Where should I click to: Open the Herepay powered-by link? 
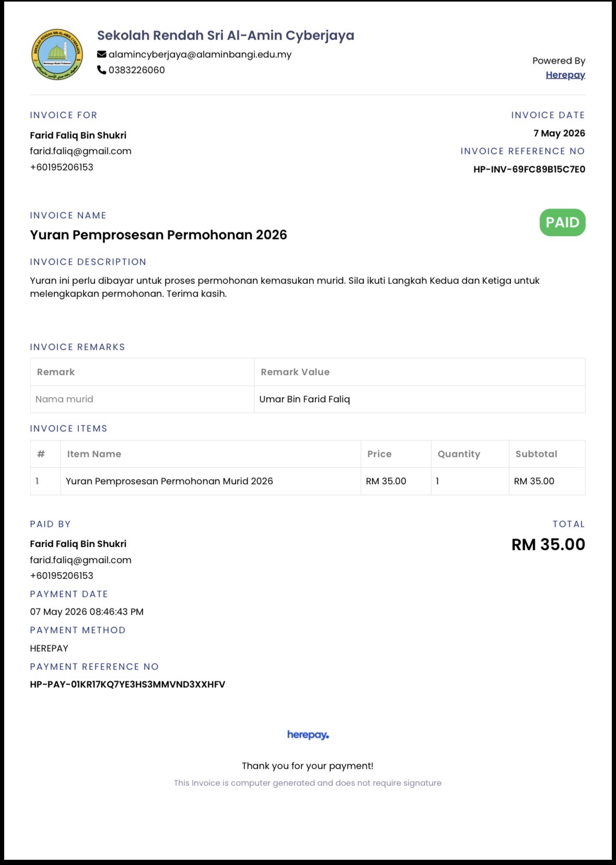[565, 75]
